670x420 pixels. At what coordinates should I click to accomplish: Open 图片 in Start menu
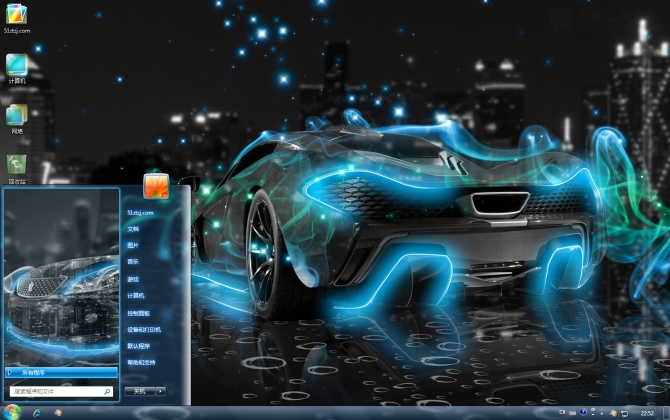pos(133,245)
